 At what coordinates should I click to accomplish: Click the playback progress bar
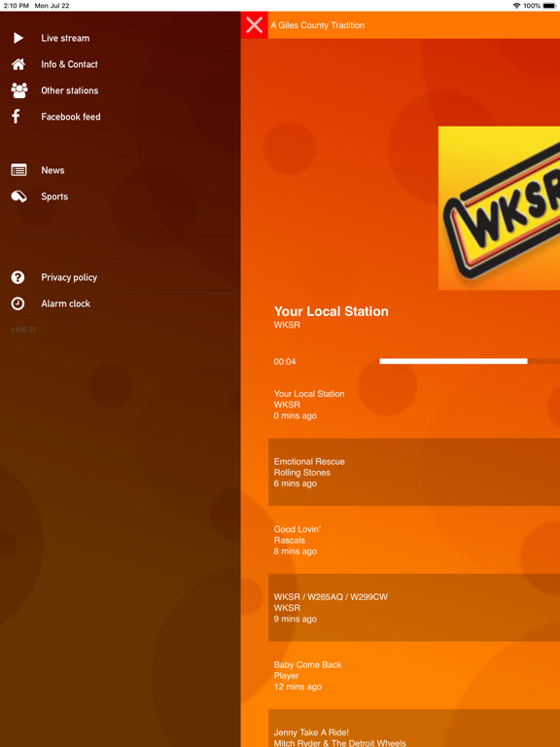[x=470, y=361]
